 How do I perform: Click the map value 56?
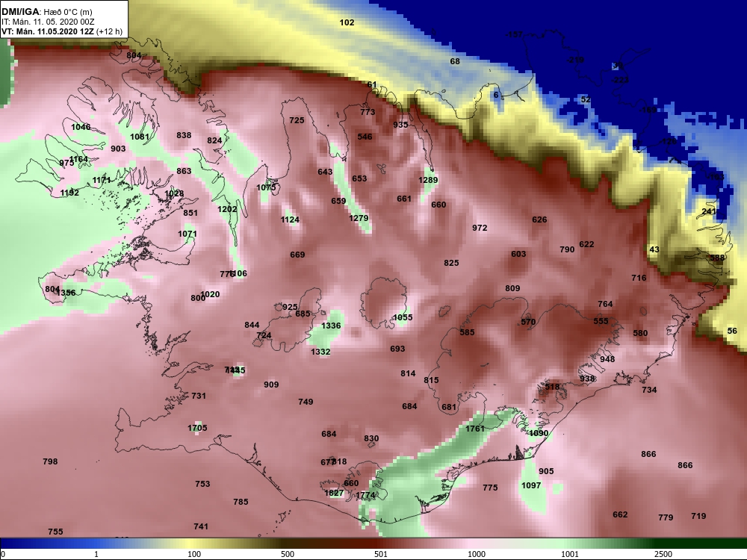[x=732, y=331]
